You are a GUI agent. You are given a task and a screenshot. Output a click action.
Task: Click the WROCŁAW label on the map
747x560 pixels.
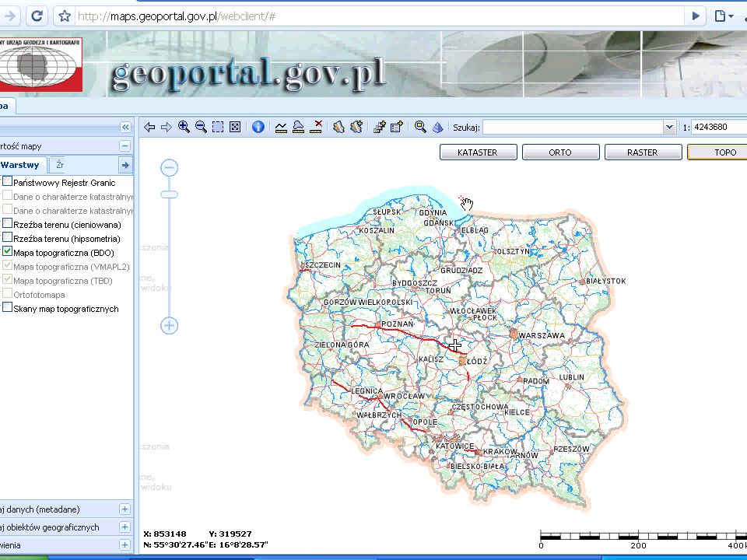point(404,396)
